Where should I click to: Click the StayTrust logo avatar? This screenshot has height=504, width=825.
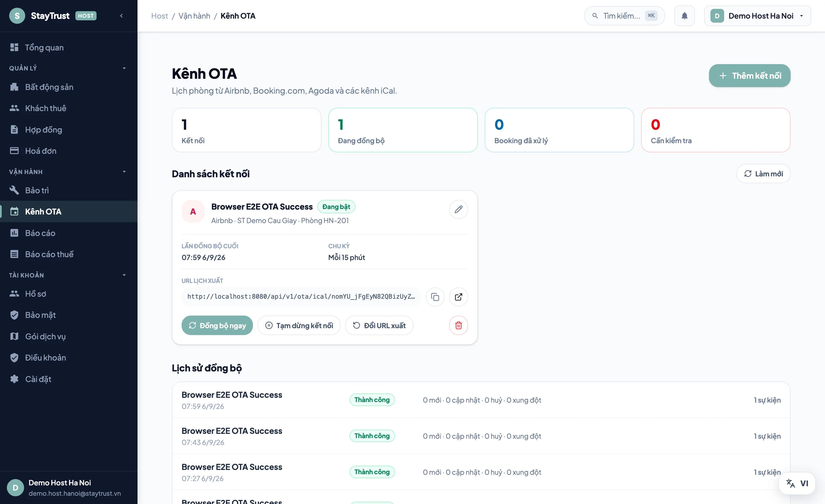(x=17, y=16)
